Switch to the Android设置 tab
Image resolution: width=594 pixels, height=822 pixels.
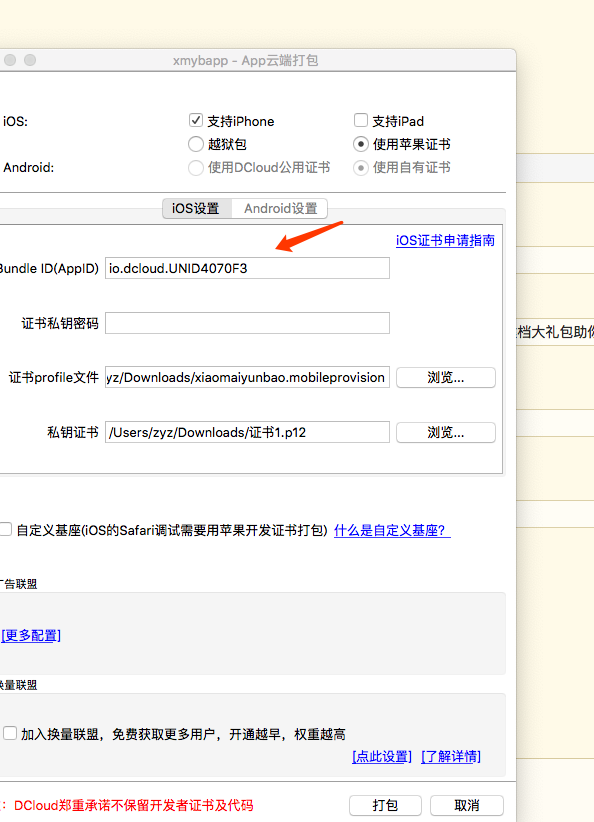(x=280, y=209)
